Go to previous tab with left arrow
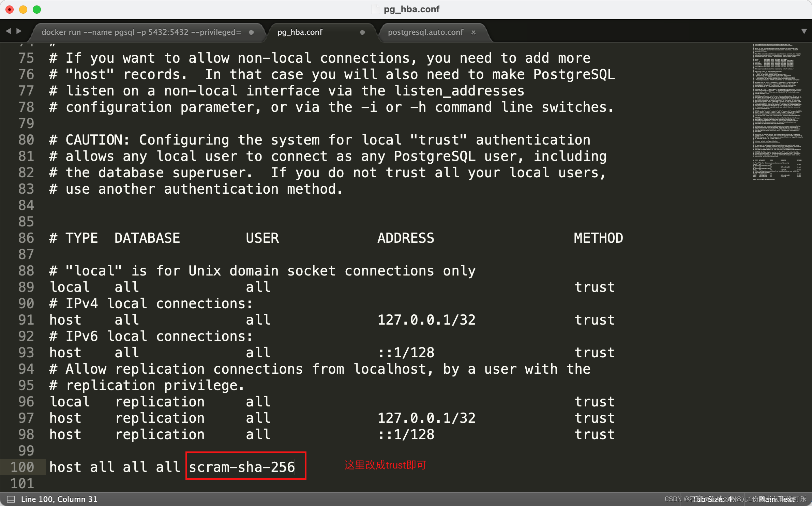Image resolution: width=812 pixels, height=506 pixels. 9,31
